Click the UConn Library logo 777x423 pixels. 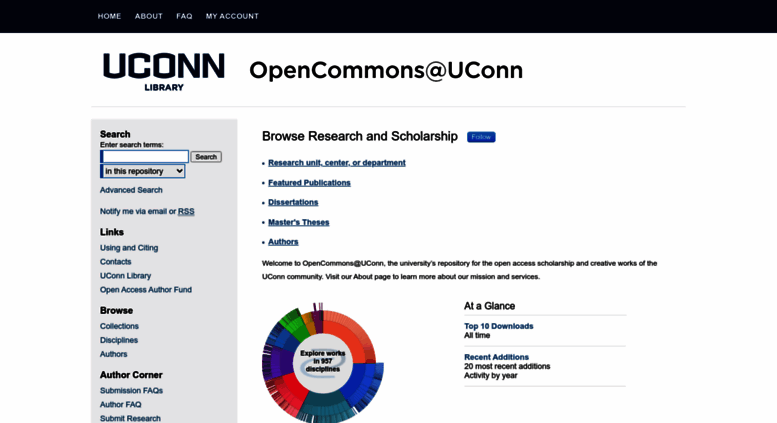tap(164, 72)
